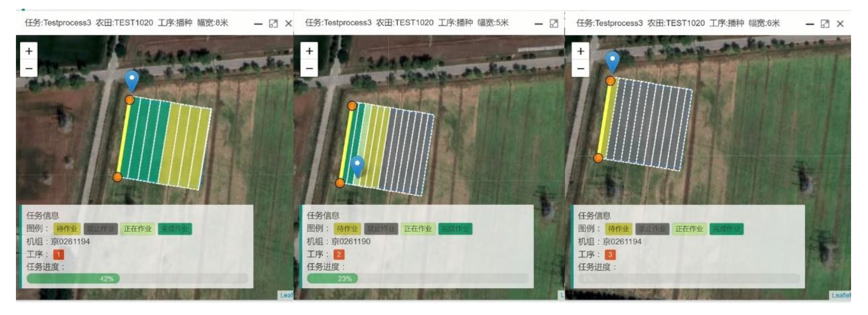This screenshot has width=868, height=315.
Task: Click the 幅宽:5米 title text
Action: (493, 23)
